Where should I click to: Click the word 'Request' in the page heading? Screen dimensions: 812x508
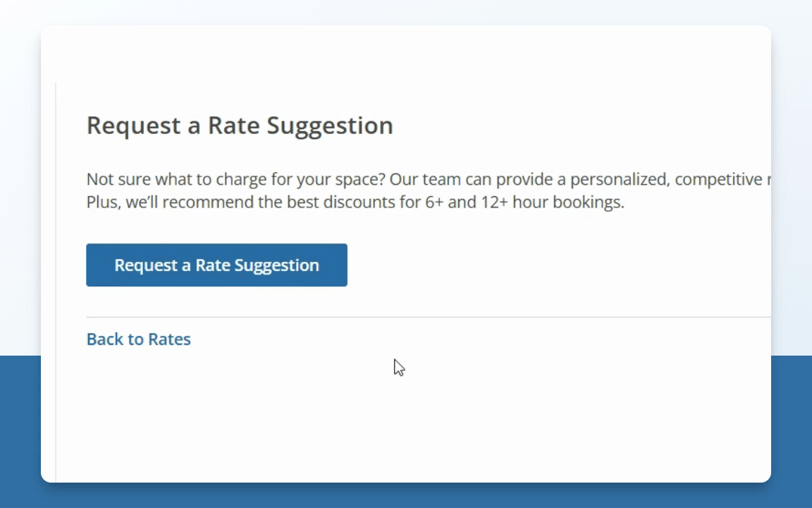click(133, 126)
